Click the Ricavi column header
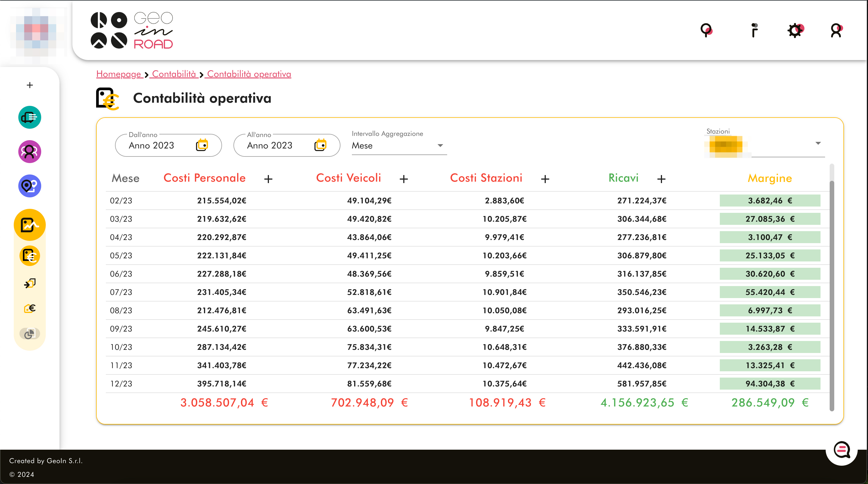The width and height of the screenshot is (868, 484). pyautogui.click(x=623, y=178)
